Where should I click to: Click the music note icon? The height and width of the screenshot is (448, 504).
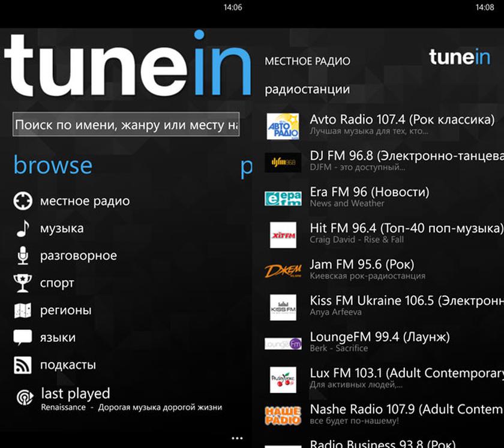22,228
